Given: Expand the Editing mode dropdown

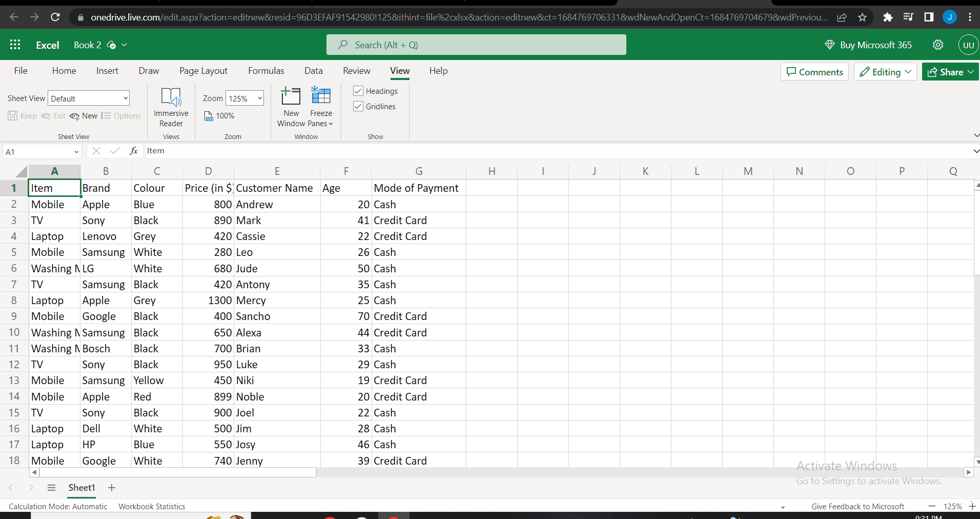Looking at the screenshot, I should pos(885,72).
